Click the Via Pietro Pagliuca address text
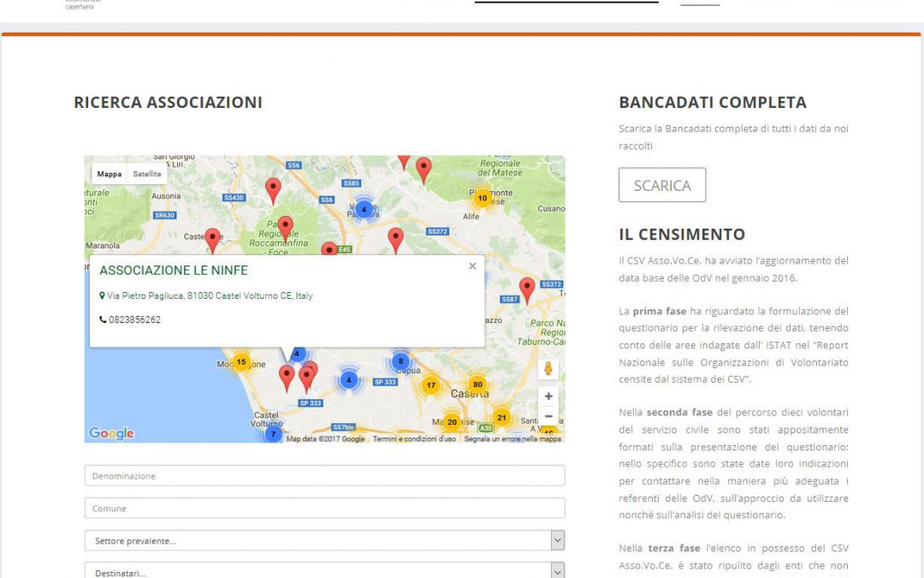Screen dimensions: 924x578 point(210,295)
